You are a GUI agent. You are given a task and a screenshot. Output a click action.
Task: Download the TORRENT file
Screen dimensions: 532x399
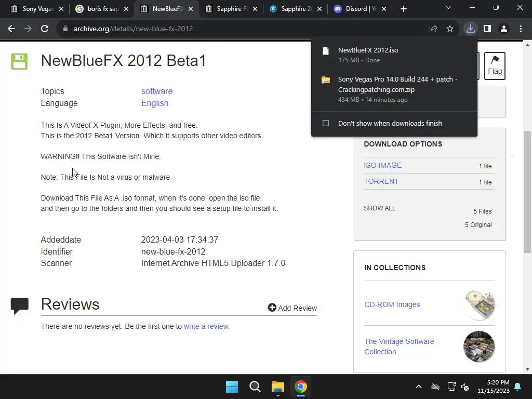click(381, 181)
